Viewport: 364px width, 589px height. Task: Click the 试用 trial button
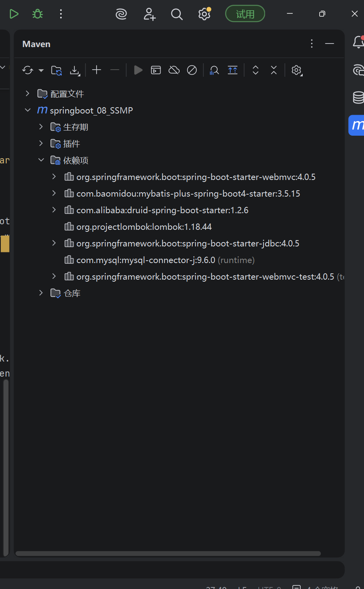click(245, 14)
